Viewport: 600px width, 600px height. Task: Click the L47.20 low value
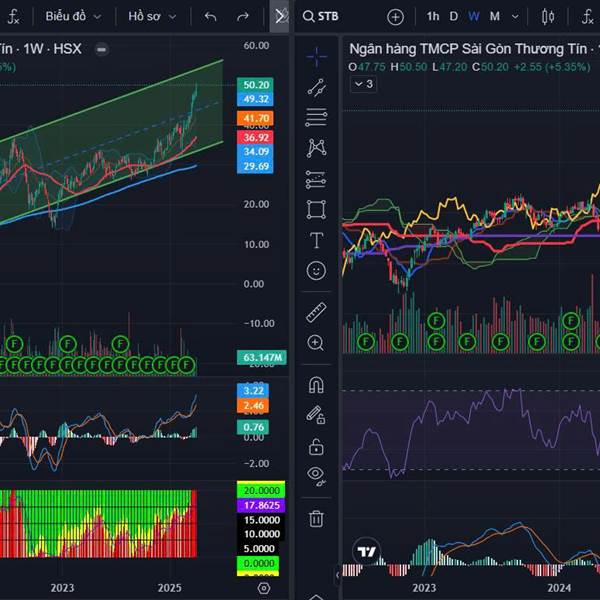(450, 67)
